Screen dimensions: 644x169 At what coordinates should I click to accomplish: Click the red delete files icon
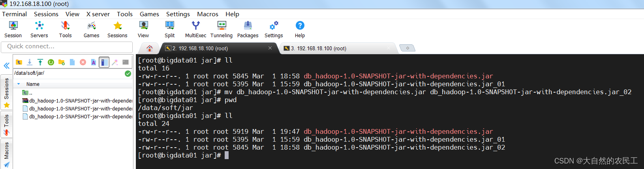click(83, 62)
